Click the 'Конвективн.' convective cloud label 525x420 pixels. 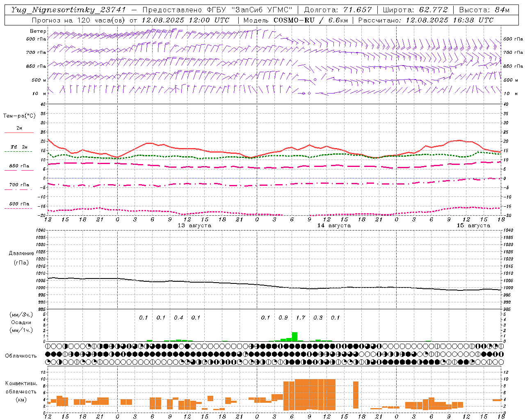(21, 383)
